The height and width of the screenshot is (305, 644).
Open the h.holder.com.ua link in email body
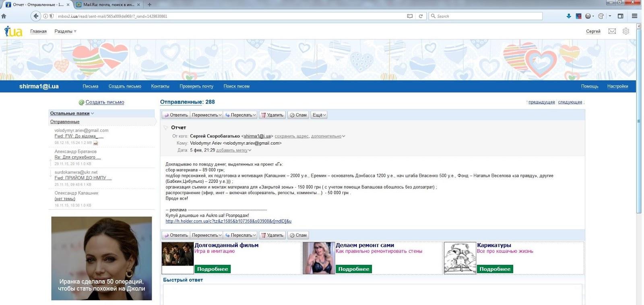[x=228, y=221]
